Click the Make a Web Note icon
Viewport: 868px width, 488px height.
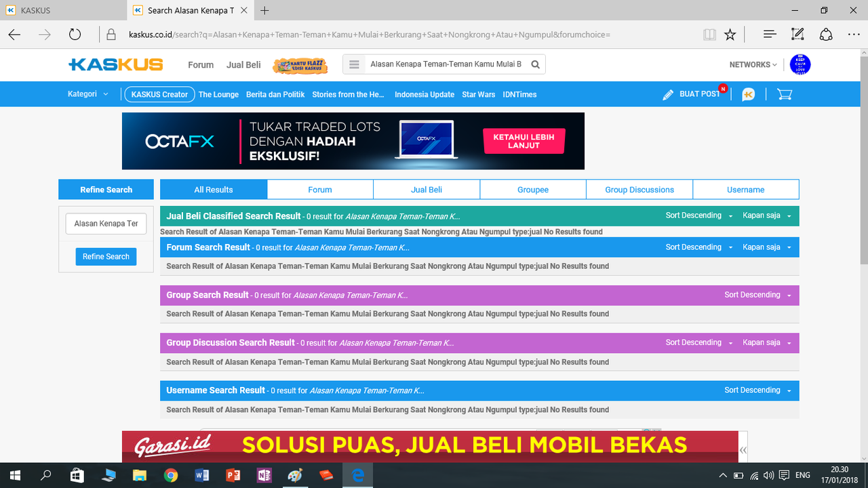pyautogui.click(x=798, y=35)
